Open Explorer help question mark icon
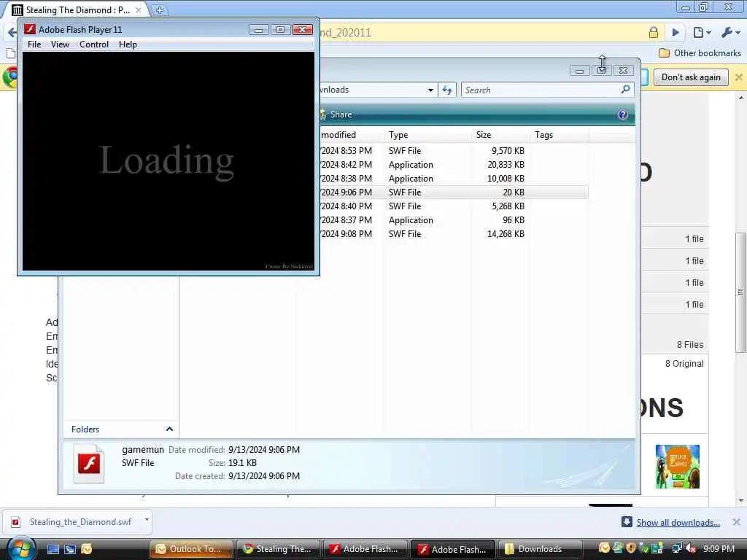747x560 pixels. tap(622, 114)
